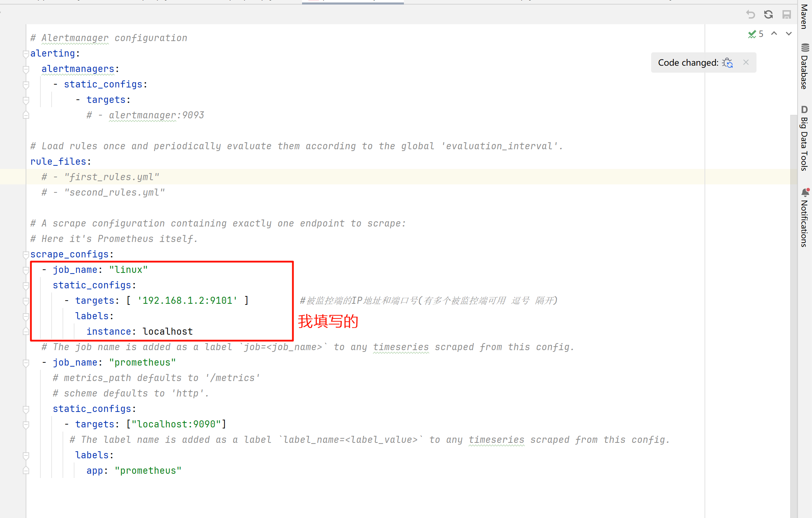
Task: Fold the alertmanagers block in gutter
Action: click(x=26, y=70)
